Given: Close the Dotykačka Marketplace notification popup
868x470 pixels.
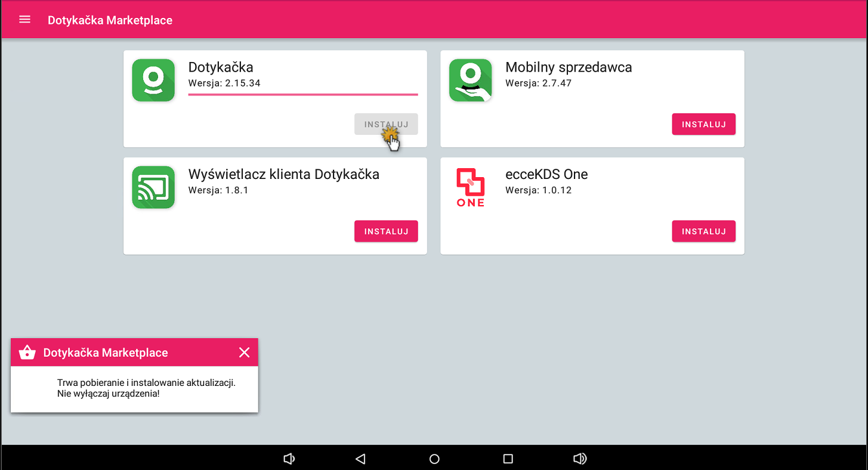Looking at the screenshot, I should [x=244, y=352].
